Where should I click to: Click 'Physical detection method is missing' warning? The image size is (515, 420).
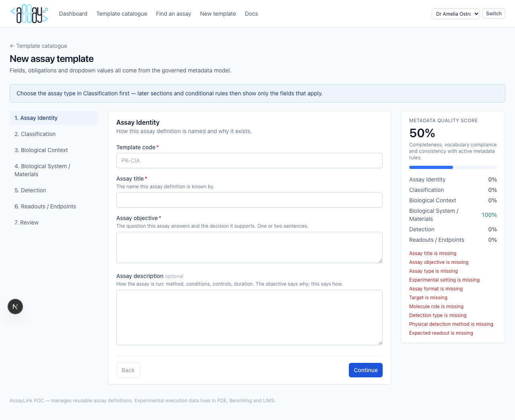click(451, 324)
